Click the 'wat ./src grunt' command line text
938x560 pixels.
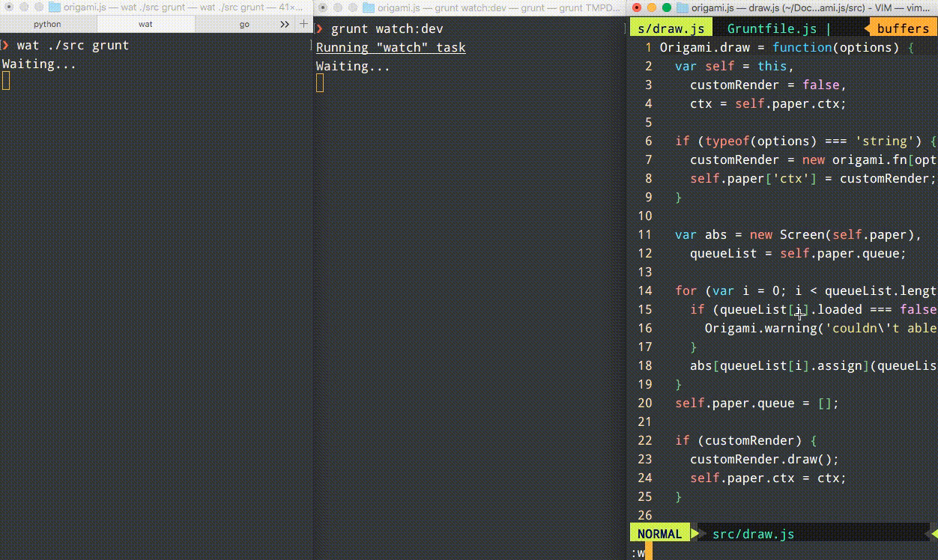pyautogui.click(x=73, y=45)
